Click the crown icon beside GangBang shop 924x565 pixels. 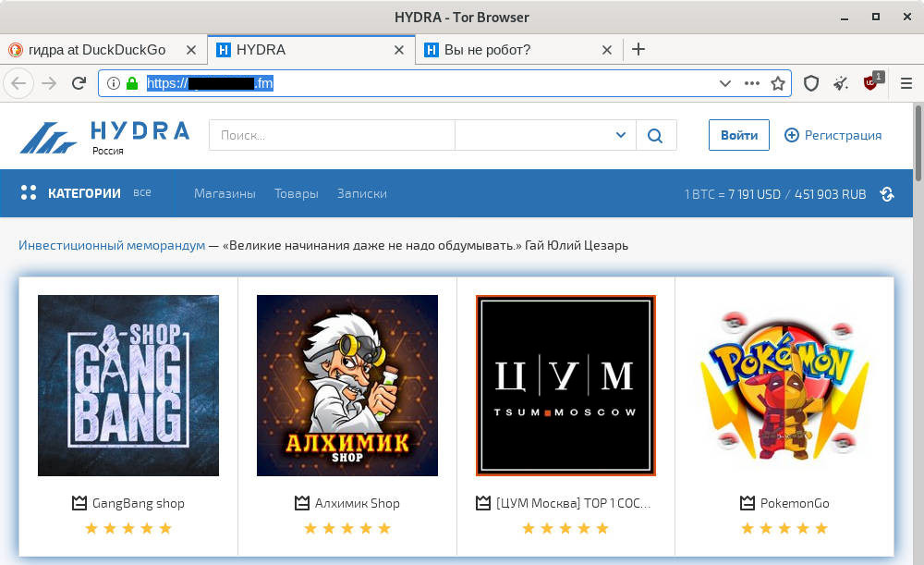[79, 503]
